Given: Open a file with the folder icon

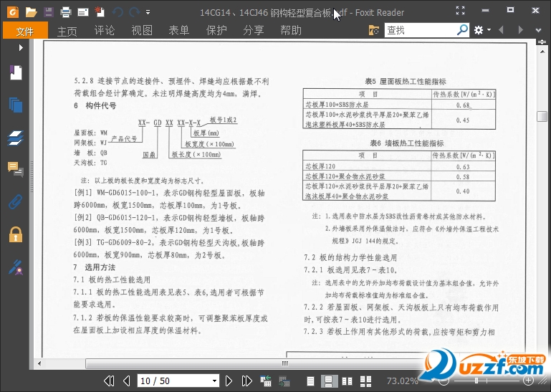Looking at the screenshot, I should click(31, 12).
